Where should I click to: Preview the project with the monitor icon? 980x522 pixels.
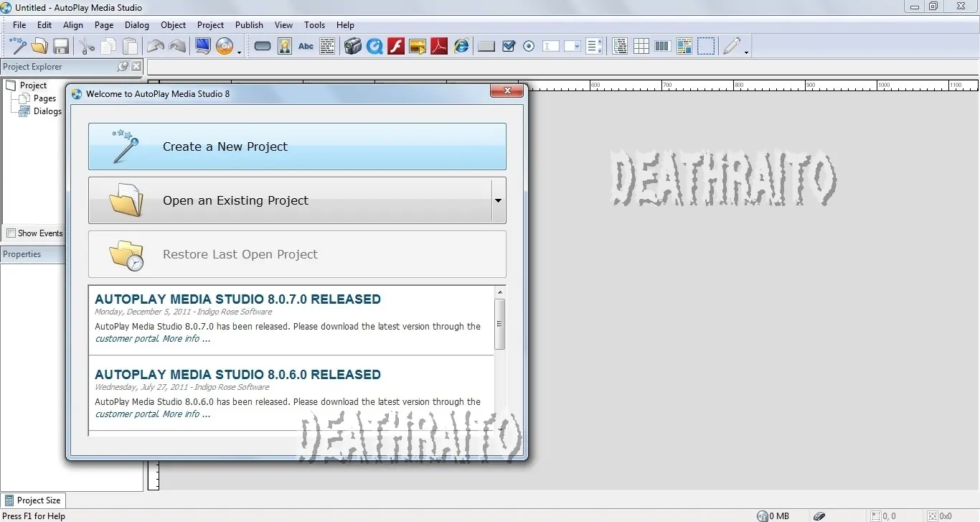click(x=203, y=47)
